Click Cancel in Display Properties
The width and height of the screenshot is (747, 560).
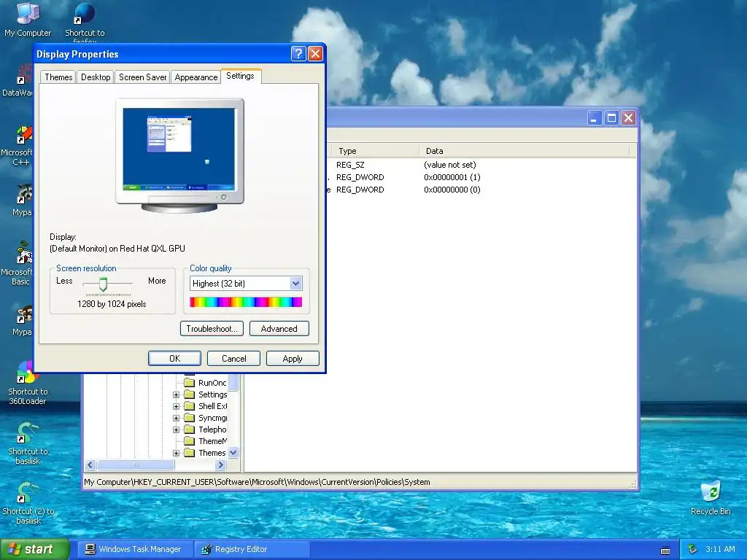(234, 359)
